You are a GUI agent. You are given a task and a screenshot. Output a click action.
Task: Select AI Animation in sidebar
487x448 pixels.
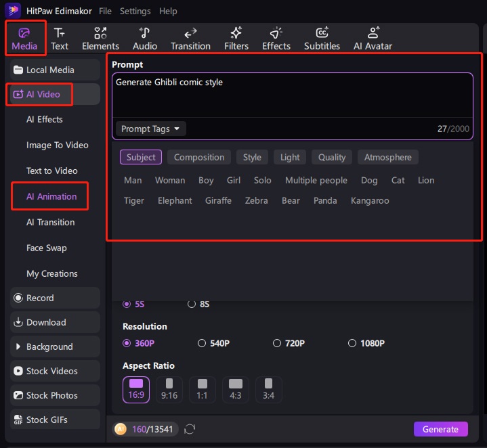click(x=51, y=197)
